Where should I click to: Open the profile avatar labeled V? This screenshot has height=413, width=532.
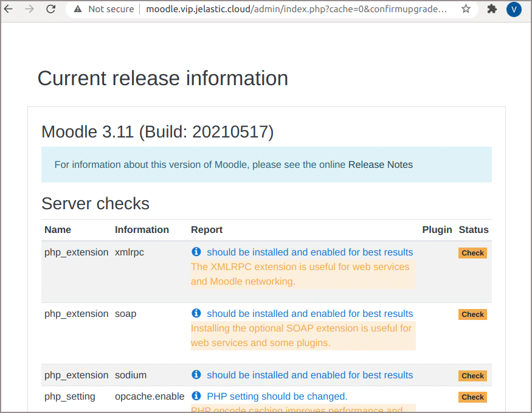pyautogui.click(x=514, y=9)
